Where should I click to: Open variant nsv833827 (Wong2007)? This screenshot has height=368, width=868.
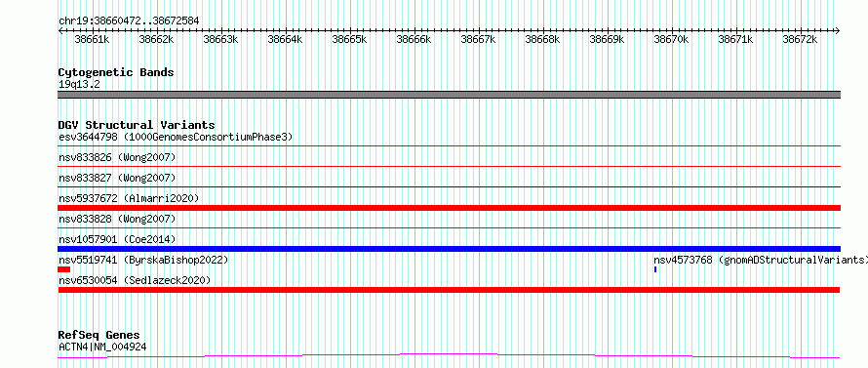(117, 178)
